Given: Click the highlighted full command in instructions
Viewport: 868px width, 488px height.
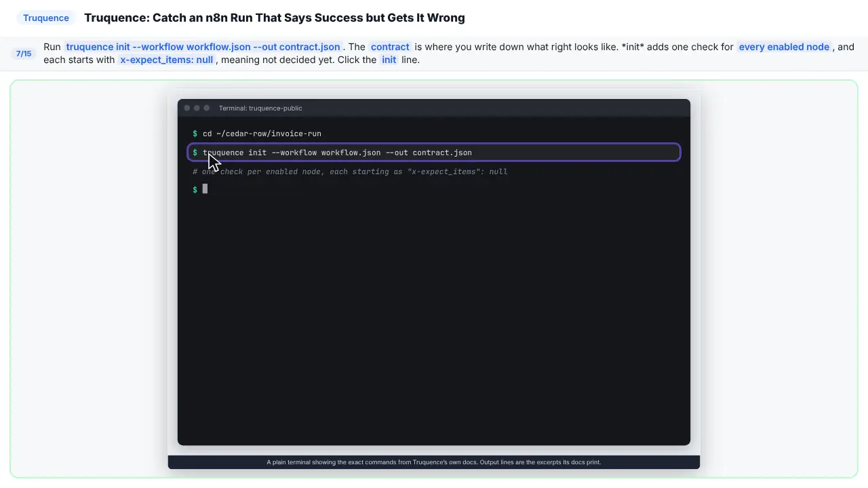Looking at the screenshot, I should point(203,47).
